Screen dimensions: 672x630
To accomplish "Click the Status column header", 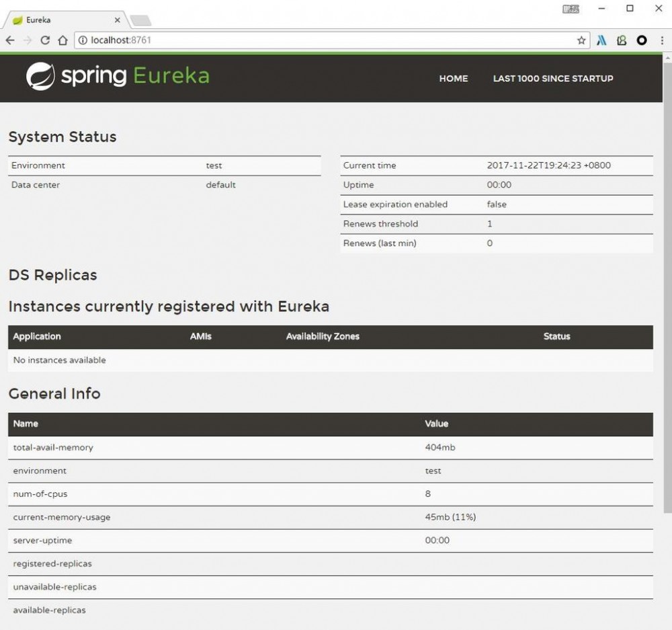I will (556, 337).
